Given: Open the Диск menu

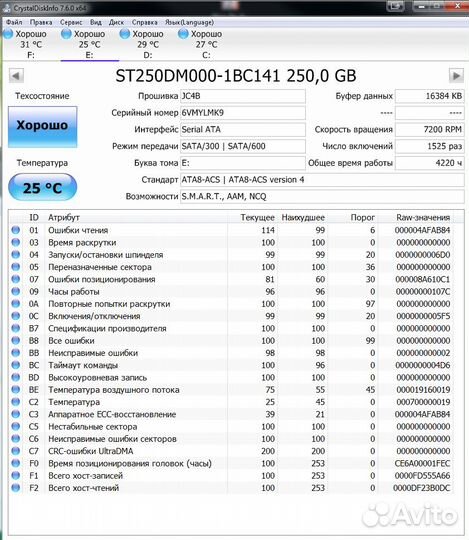Looking at the screenshot, I should 116,22.
